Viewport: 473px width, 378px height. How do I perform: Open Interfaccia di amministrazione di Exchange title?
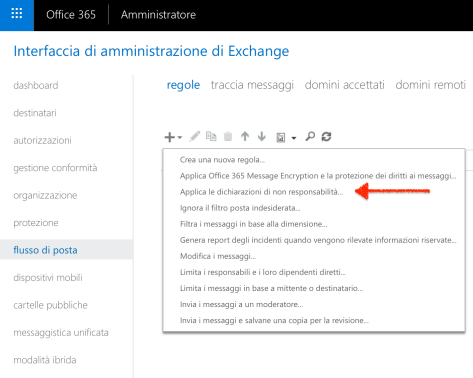[151, 51]
